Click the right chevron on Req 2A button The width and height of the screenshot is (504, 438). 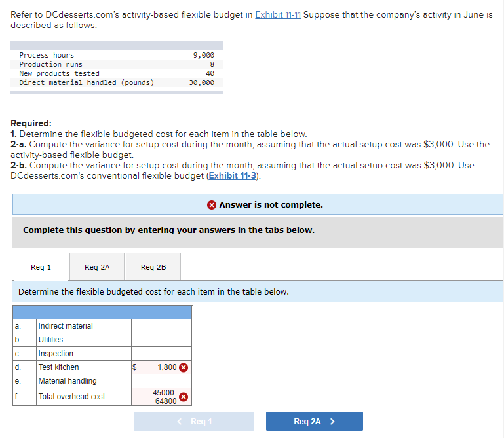click(332, 421)
